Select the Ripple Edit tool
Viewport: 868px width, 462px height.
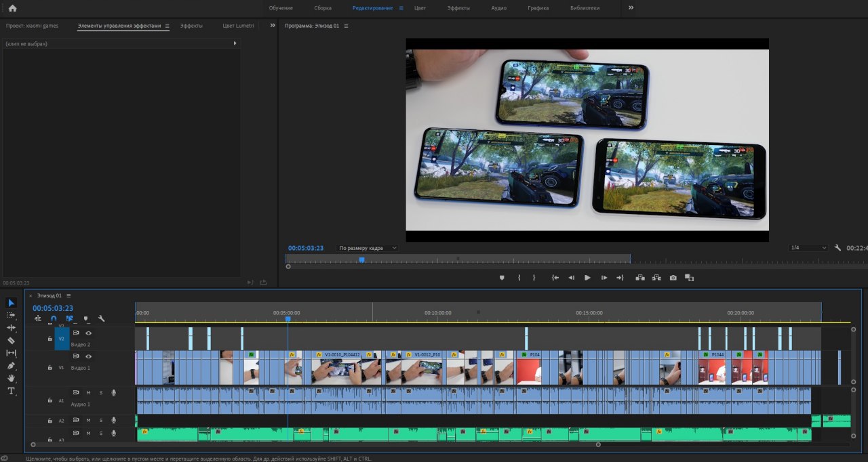(11, 328)
